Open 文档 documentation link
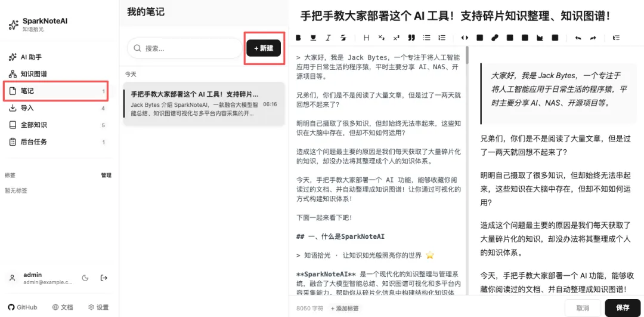The width and height of the screenshot is (644, 317). (x=63, y=307)
